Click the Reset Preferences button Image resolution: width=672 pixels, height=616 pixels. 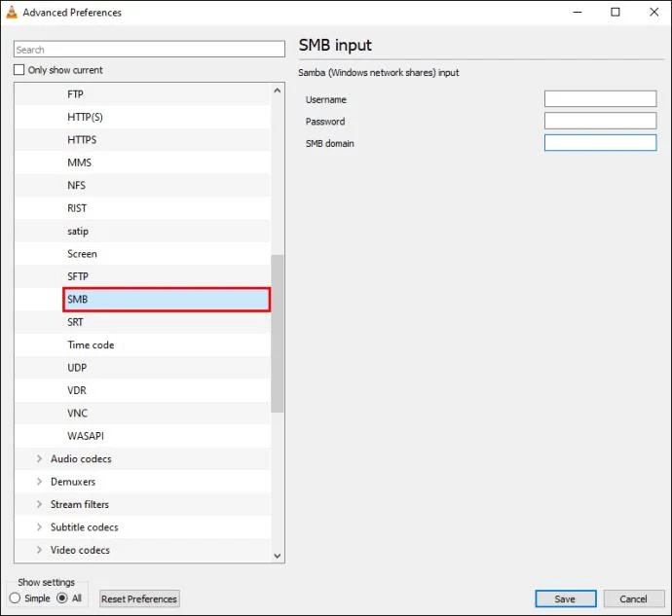(x=139, y=598)
